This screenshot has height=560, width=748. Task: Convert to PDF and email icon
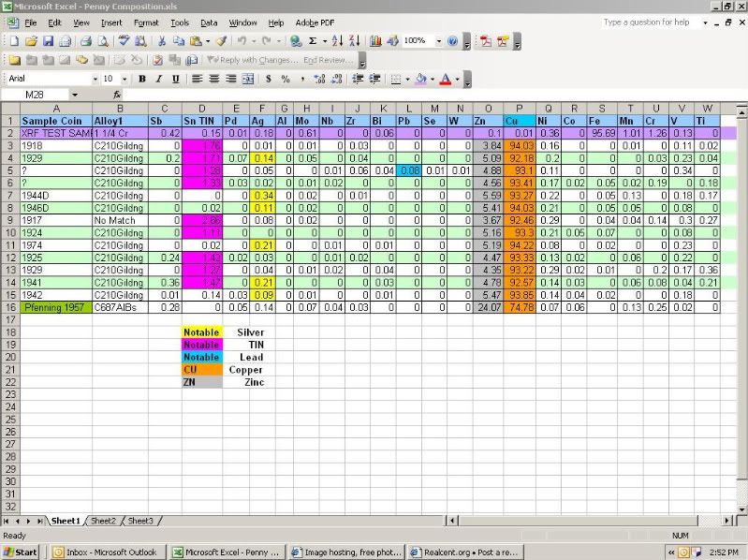click(503, 41)
